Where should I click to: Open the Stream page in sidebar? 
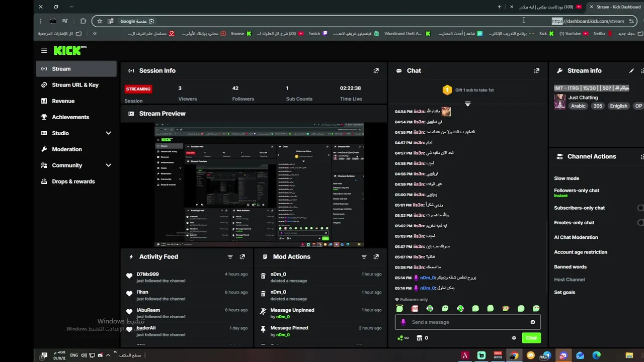(76, 69)
